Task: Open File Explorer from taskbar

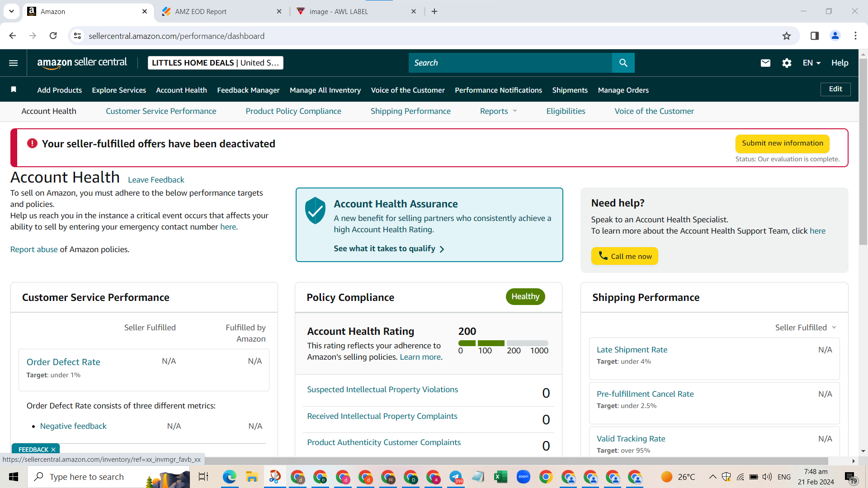Action: [x=252, y=477]
